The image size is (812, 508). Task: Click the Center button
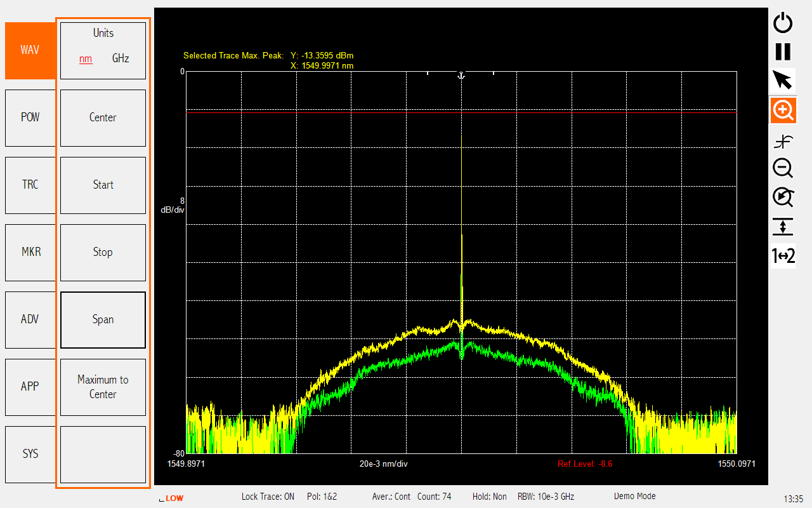pyautogui.click(x=103, y=117)
